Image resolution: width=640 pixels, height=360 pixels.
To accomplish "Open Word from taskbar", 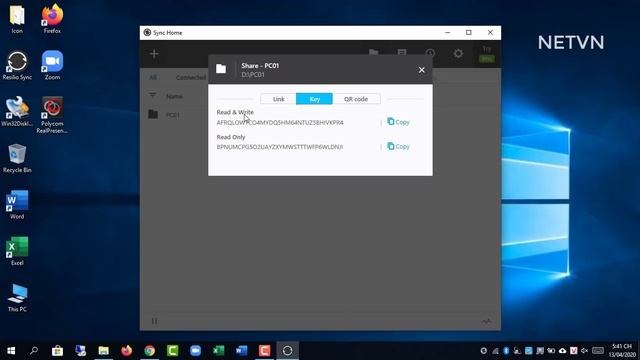I will (x=242, y=351).
